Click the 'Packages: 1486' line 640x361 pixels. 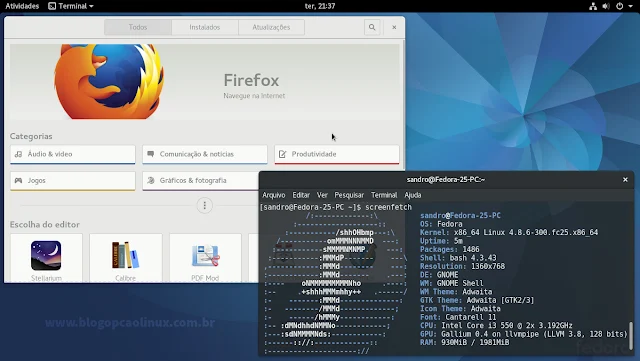pyautogui.click(x=450, y=250)
